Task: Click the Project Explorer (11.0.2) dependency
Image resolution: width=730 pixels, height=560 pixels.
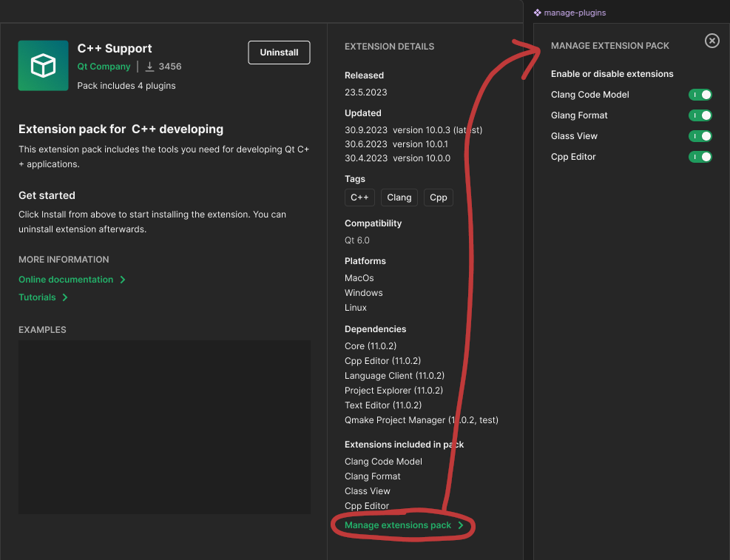Action: 394,391
